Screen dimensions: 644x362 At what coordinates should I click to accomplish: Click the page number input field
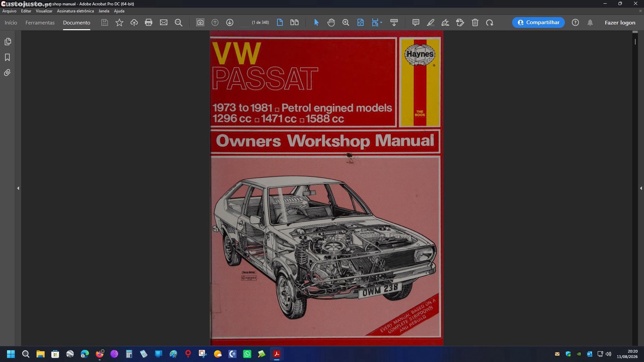tap(245, 23)
